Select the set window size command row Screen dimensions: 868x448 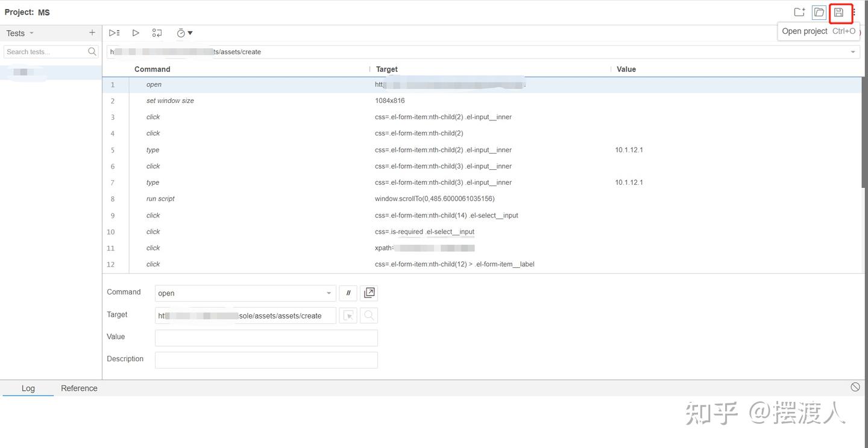tap(482, 101)
